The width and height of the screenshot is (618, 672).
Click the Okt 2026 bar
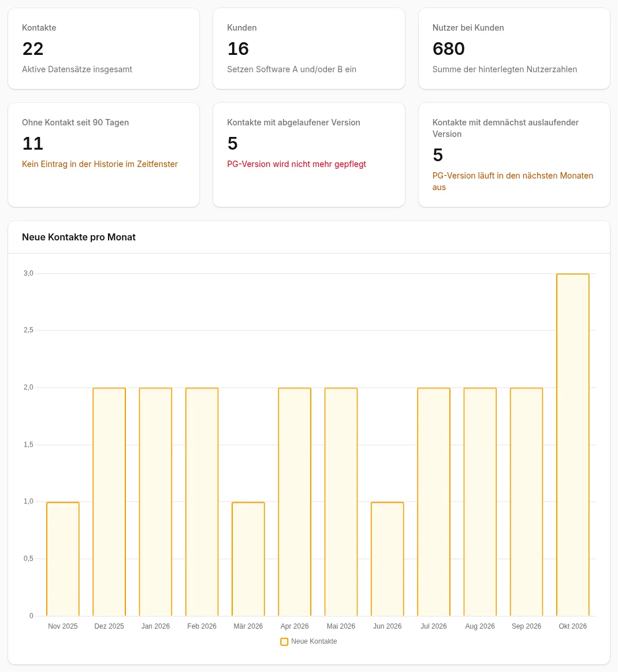tap(573, 445)
